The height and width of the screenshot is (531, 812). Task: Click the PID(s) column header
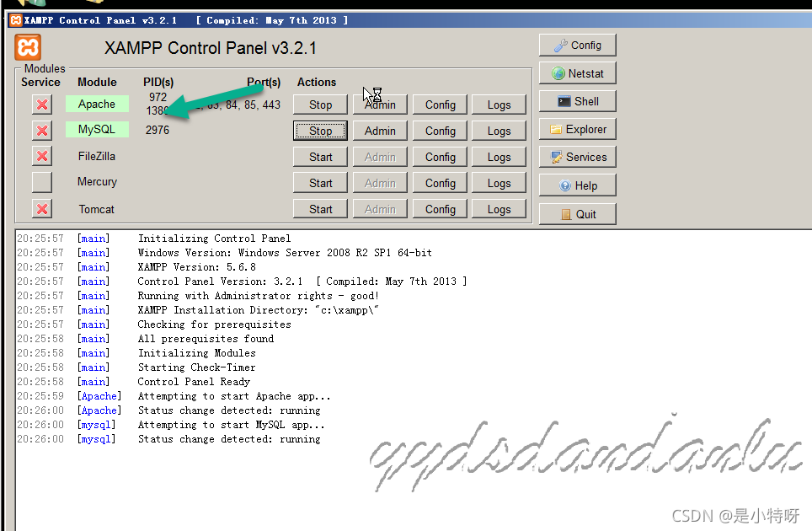coord(158,83)
